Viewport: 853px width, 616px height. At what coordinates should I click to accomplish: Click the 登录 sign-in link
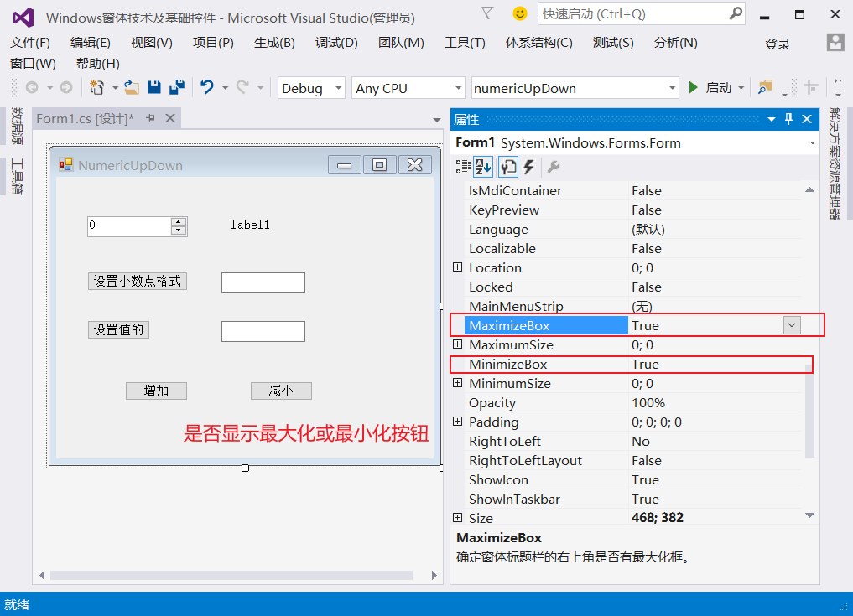[x=777, y=44]
